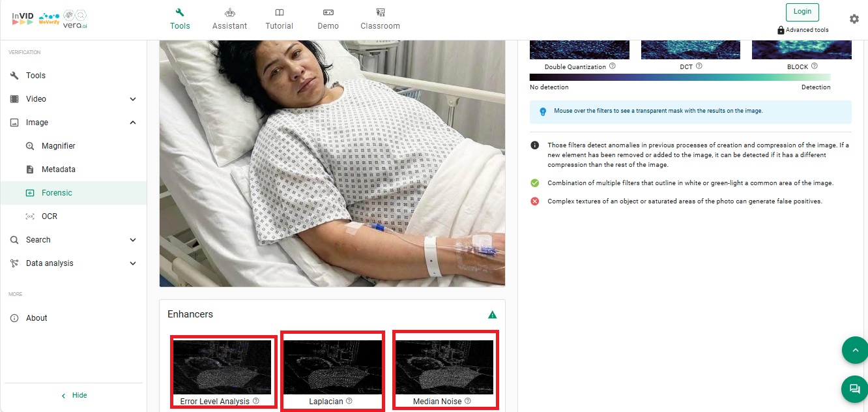Click help icon next to DCT filter
The image size is (868, 412).
click(x=699, y=66)
